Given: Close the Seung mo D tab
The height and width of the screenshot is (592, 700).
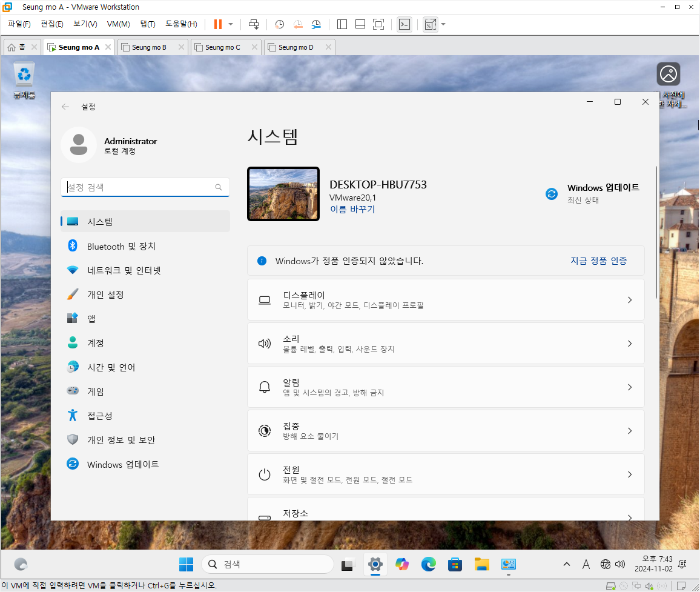Looking at the screenshot, I should coord(329,47).
